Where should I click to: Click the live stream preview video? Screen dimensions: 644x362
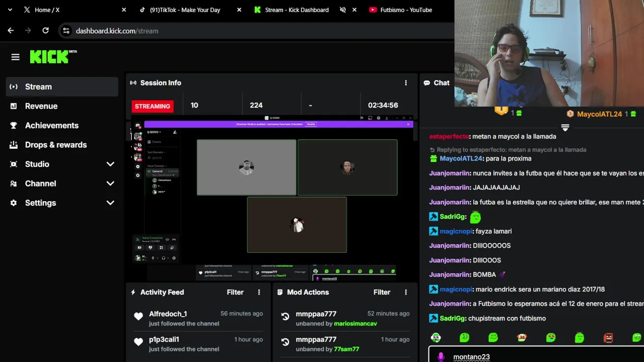[272, 199]
